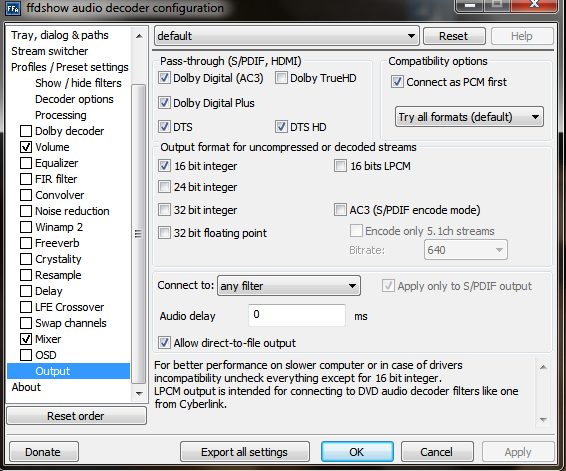Open the Connect to any filter dropdown
The width and height of the screenshot is (566, 471).
(x=289, y=286)
